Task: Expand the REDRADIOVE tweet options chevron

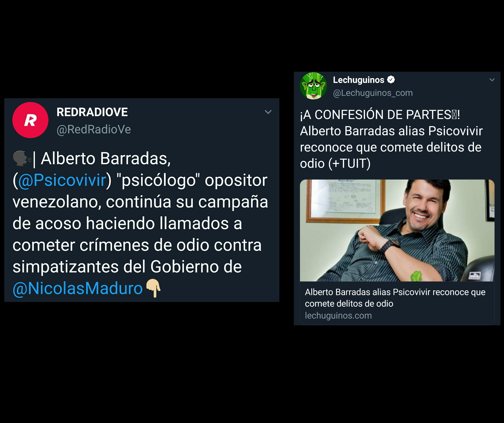Action: 268,112
